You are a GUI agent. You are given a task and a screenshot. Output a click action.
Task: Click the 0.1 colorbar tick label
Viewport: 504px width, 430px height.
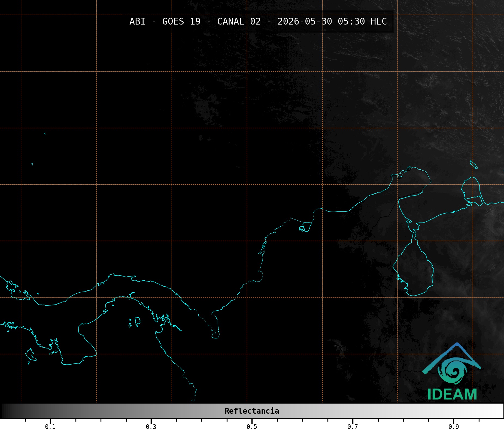coord(50,427)
